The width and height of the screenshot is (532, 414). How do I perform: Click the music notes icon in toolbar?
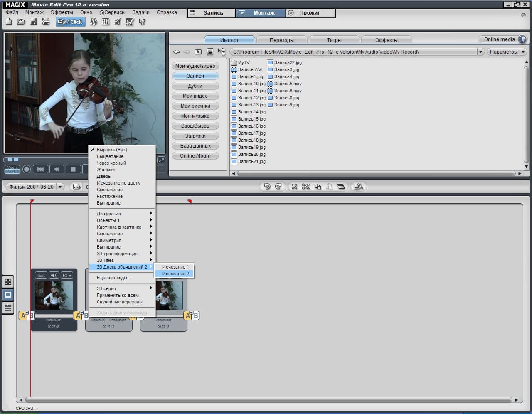(x=94, y=22)
